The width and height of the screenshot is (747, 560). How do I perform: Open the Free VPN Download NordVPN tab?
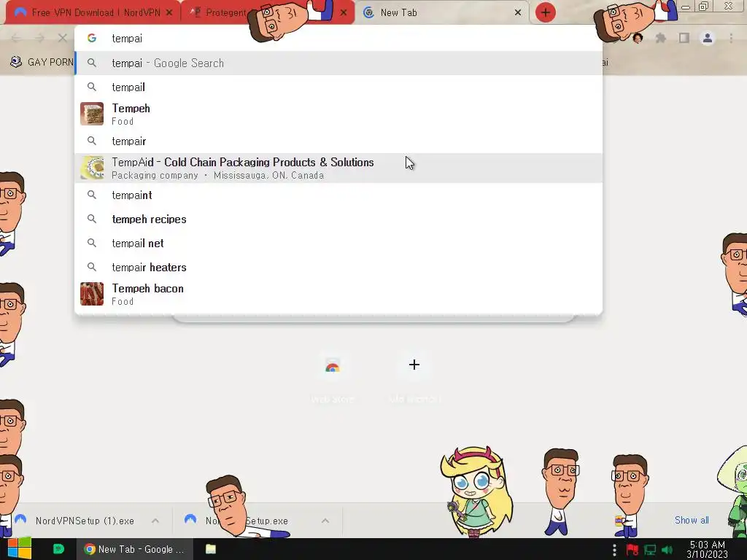coord(93,13)
